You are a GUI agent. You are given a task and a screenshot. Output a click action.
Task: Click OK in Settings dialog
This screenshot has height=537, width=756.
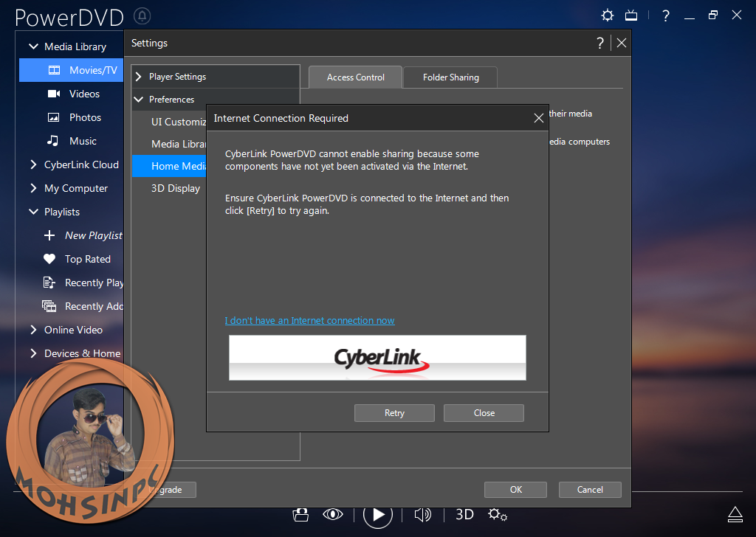(515, 489)
